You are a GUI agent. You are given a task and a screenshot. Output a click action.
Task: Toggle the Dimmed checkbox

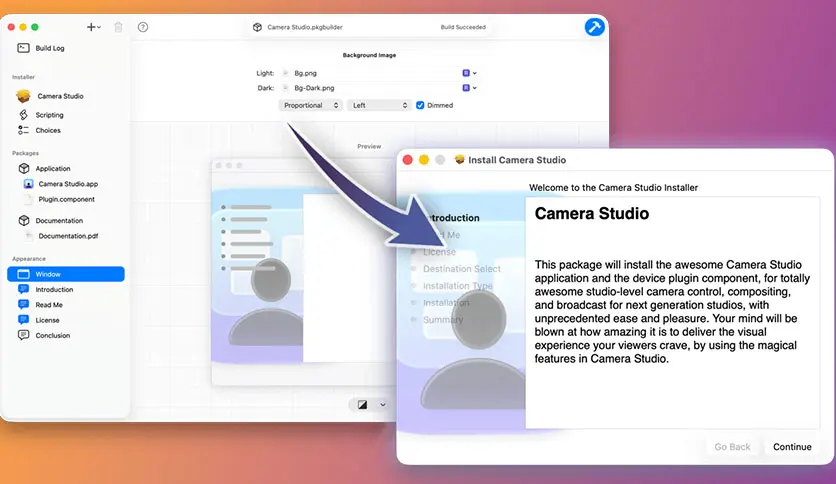click(420, 106)
